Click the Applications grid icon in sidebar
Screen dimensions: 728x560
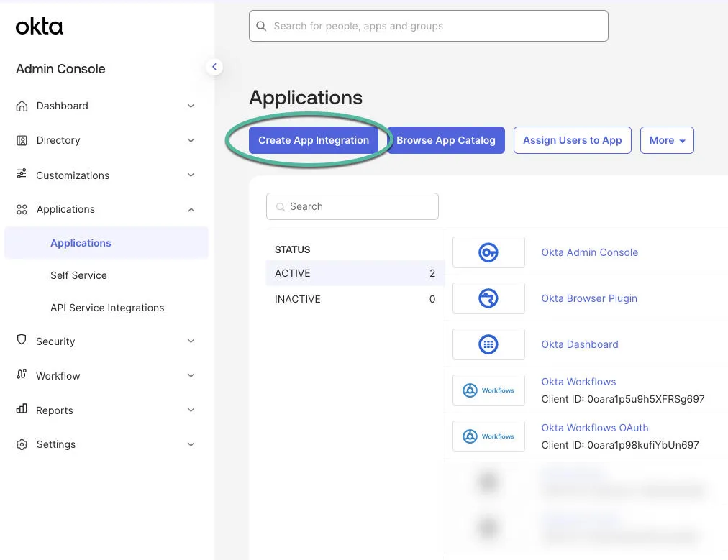pos(22,210)
